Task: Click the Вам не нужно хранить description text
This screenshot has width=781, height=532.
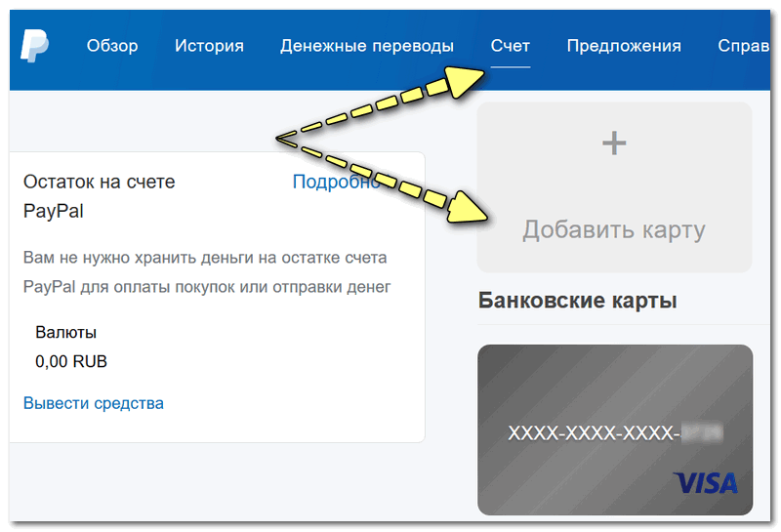Action: 207,272
